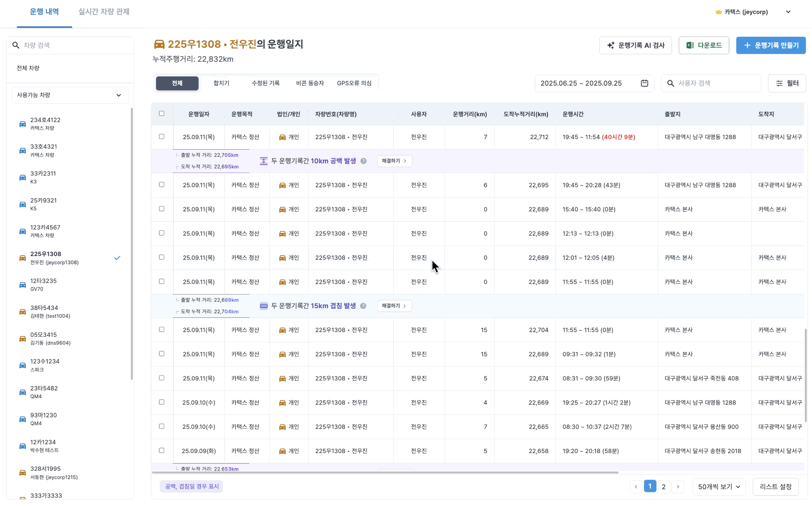This screenshot has height=508, width=812.
Task: Check the first 25.09.11 row with 7km
Action: [x=162, y=137]
